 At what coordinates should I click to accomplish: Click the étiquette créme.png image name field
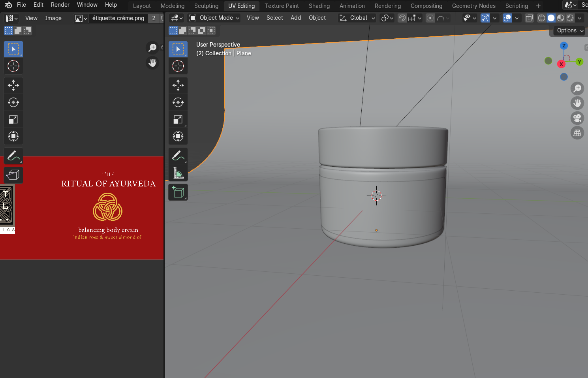(x=118, y=18)
